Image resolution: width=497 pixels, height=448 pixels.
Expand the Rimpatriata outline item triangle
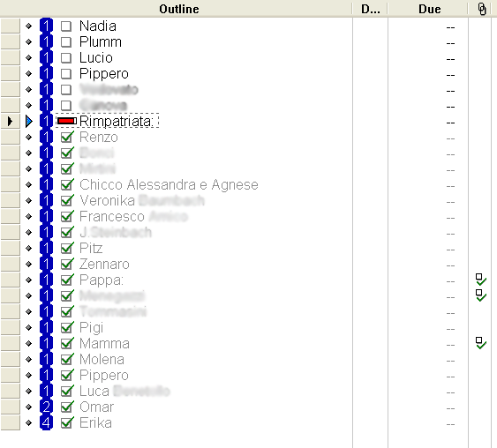29,121
